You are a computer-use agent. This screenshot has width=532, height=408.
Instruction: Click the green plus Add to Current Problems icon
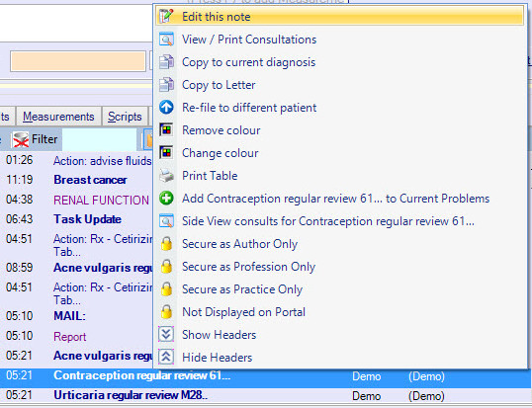pyautogui.click(x=166, y=199)
